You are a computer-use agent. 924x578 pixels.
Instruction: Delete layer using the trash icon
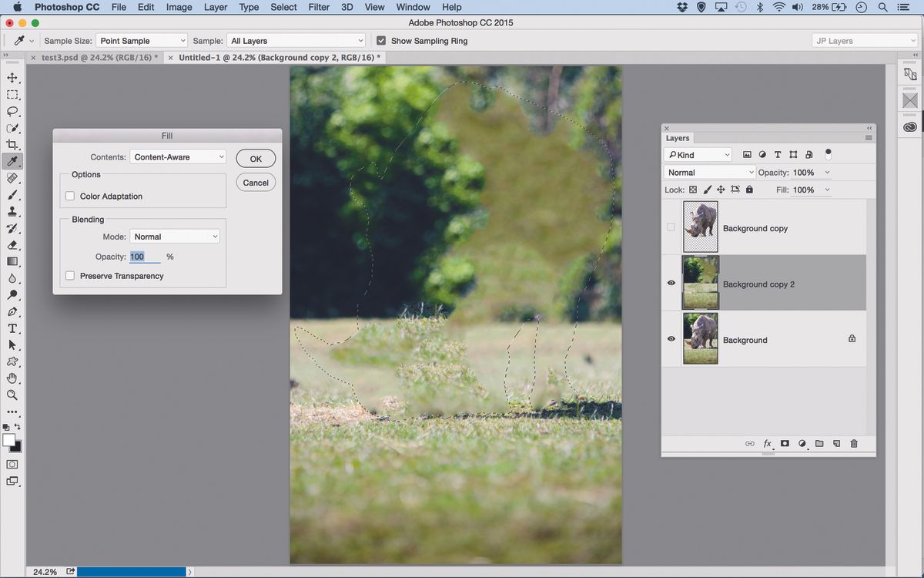click(x=853, y=443)
